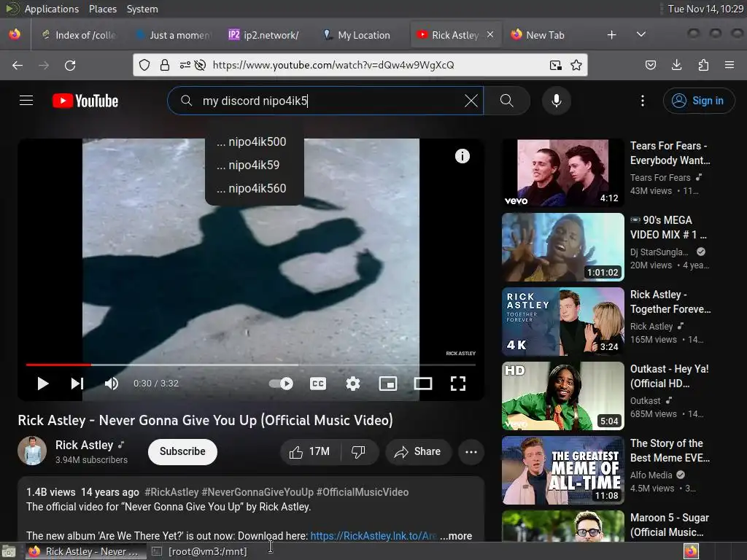The height and width of the screenshot is (560, 747).
Task: Click the Sign in button
Action: click(x=698, y=101)
